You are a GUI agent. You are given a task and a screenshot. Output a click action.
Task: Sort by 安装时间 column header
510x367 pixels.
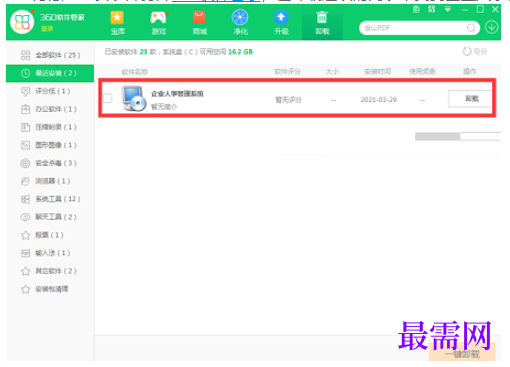(377, 72)
